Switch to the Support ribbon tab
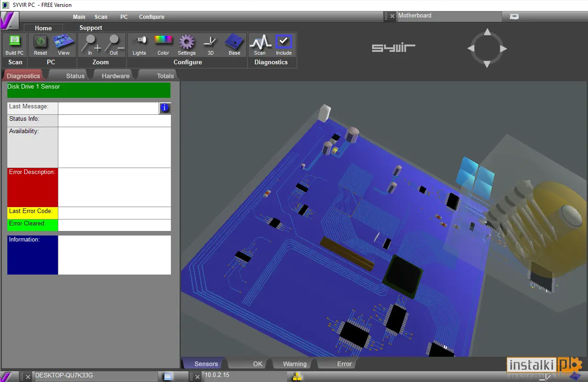The height and width of the screenshot is (382, 588). coord(91,28)
